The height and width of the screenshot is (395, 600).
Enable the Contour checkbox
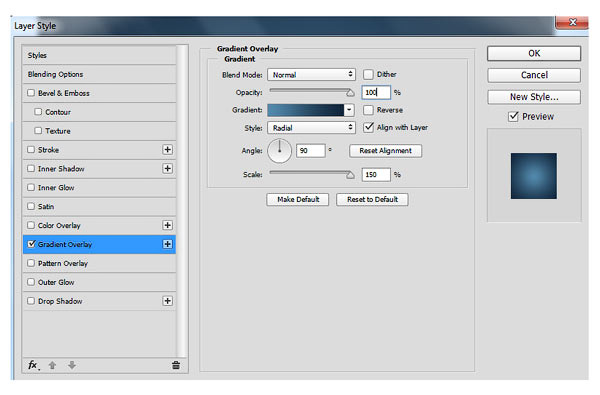(38, 112)
